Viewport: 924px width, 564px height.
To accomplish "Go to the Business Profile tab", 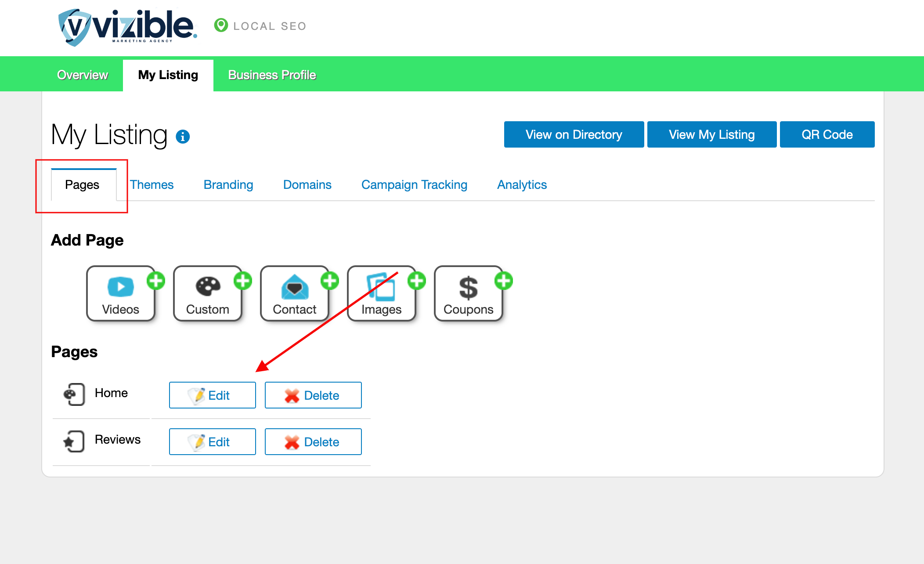I will pyautogui.click(x=272, y=75).
